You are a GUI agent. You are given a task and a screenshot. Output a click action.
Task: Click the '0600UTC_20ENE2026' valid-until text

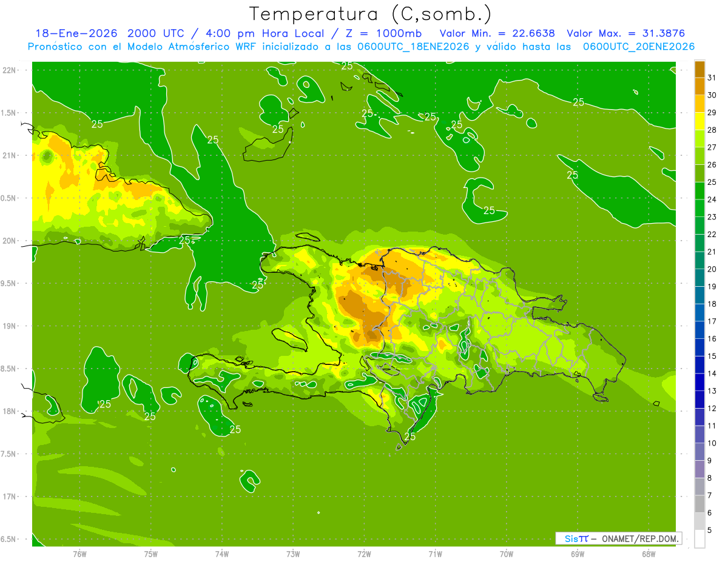[x=638, y=47]
